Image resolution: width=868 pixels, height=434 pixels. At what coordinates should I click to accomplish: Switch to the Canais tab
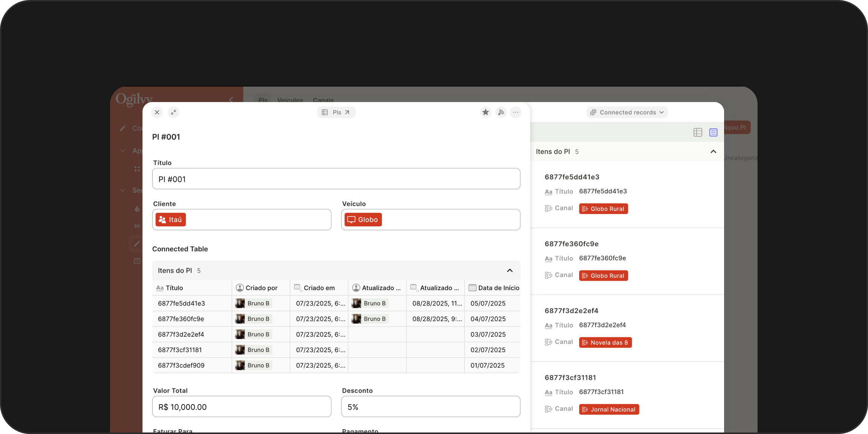point(323,100)
